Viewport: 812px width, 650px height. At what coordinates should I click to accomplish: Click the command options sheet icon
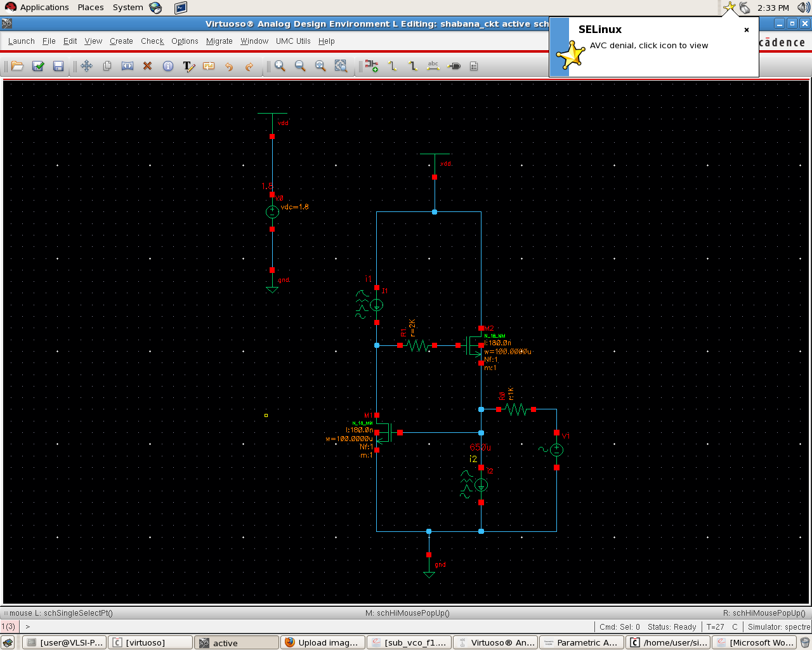pos(474,66)
